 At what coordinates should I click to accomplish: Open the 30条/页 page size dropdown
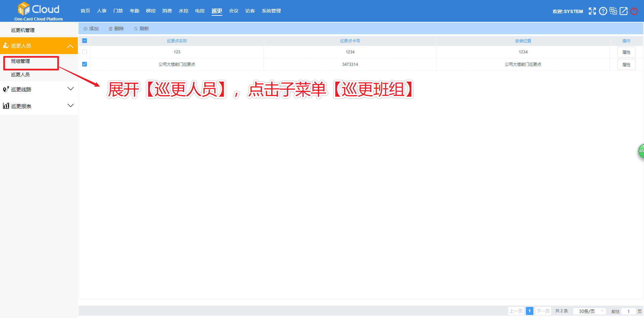pyautogui.click(x=589, y=311)
